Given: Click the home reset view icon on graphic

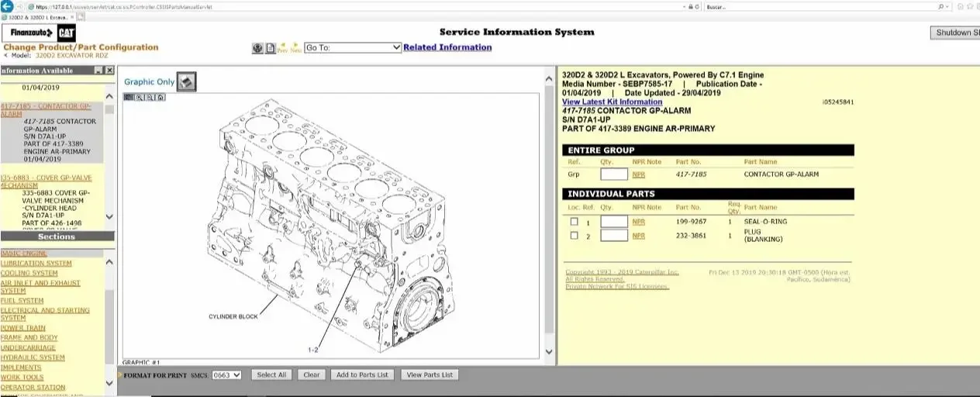Looking at the screenshot, I should pyautogui.click(x=160, y=98).
